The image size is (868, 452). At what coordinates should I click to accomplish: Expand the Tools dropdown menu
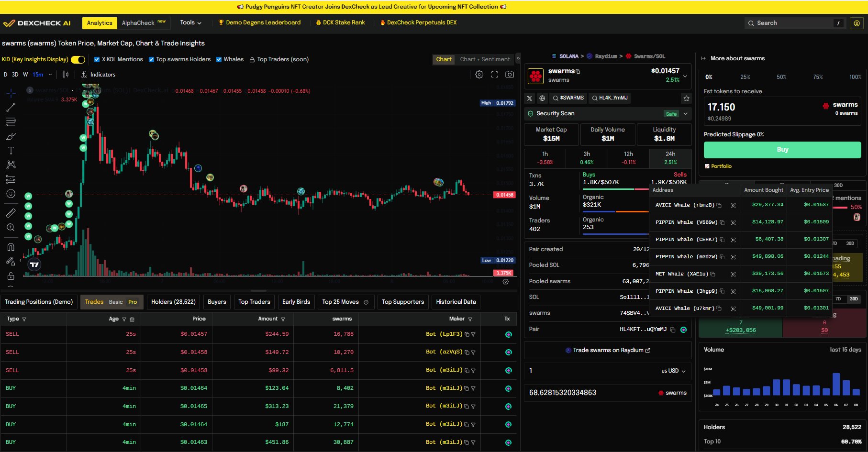tap(190, 22)
